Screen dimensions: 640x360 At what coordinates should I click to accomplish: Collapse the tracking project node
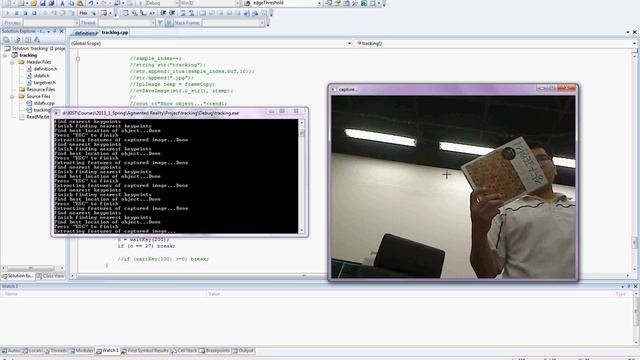5,55
